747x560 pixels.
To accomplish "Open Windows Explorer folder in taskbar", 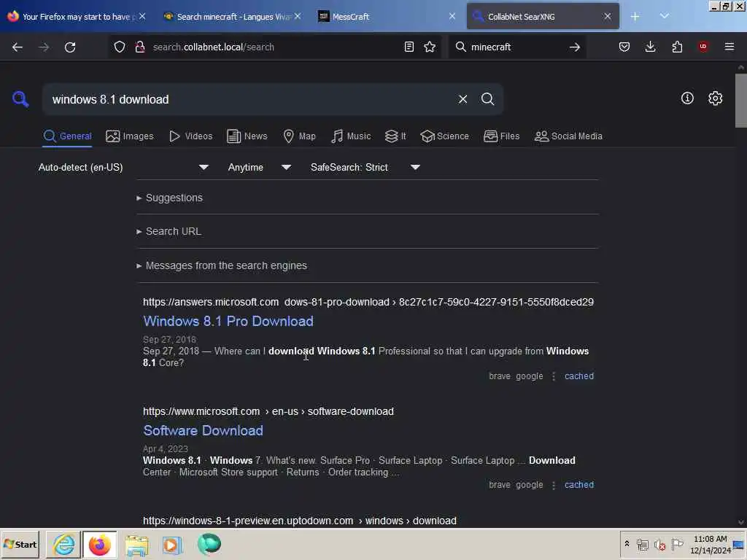I will click(x=136, y=544).
